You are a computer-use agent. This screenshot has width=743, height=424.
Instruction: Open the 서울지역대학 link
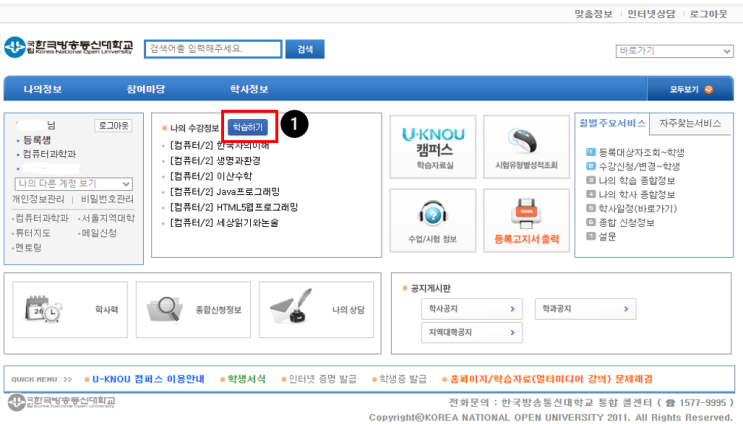[108, 218]
